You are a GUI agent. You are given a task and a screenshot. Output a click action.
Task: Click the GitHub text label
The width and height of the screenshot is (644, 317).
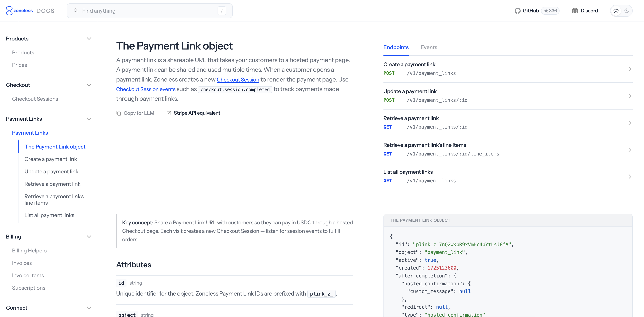coord(531,11)
